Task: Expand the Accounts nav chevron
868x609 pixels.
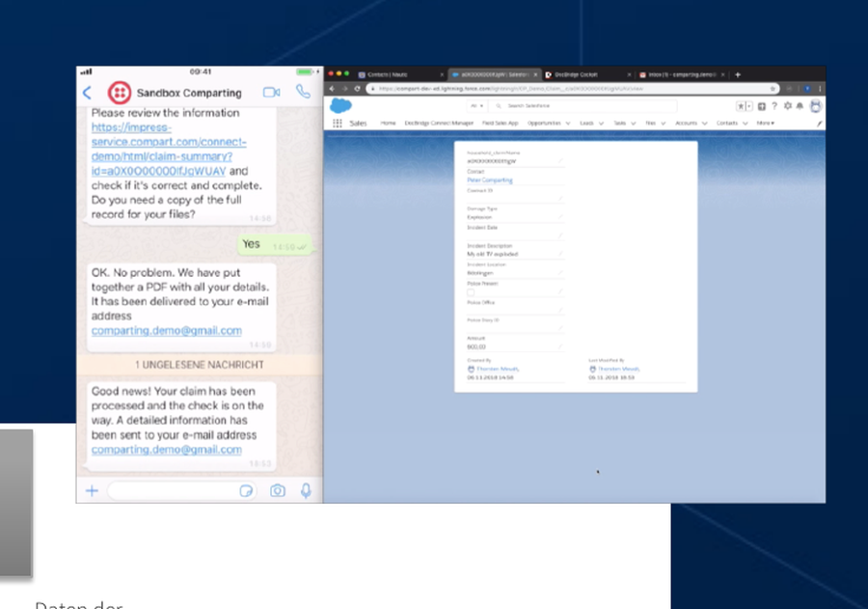Action: coord(705,123)
